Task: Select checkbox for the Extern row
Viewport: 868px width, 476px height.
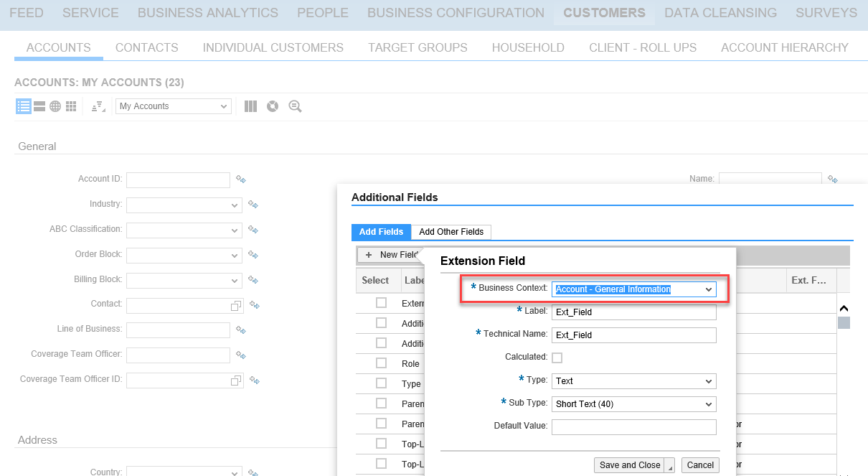Action: (382, 303)
